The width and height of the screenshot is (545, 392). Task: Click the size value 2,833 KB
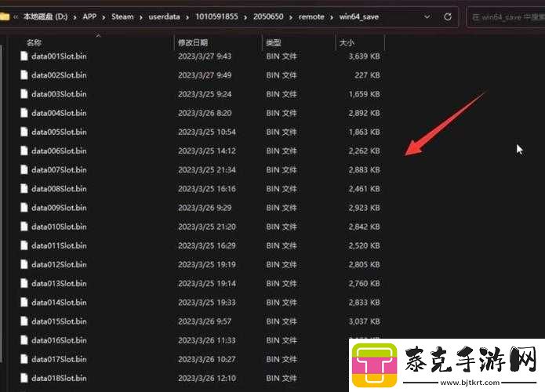(x=365, y=303)
